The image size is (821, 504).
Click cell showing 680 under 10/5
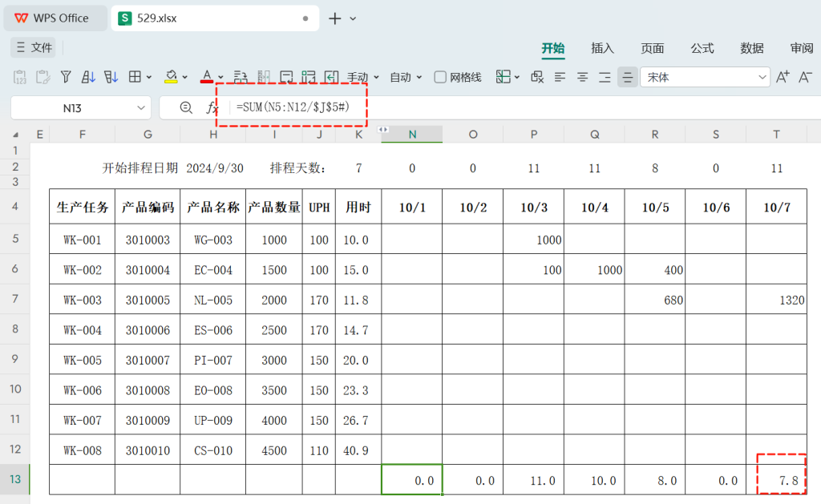click(655, 300)
